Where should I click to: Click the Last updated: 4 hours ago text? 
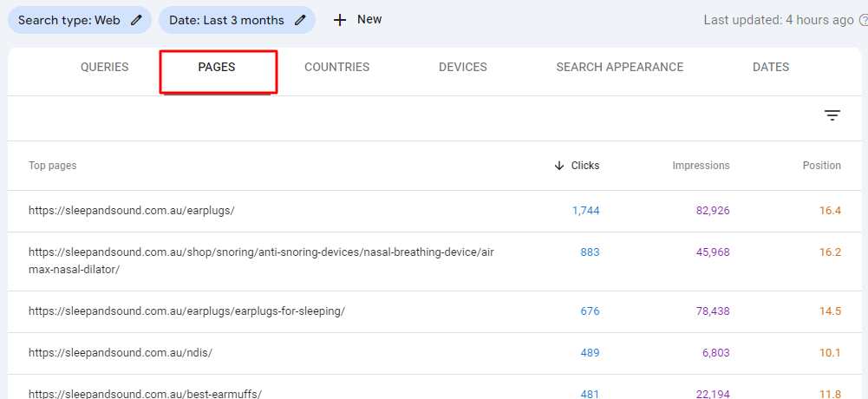[779, 21]
